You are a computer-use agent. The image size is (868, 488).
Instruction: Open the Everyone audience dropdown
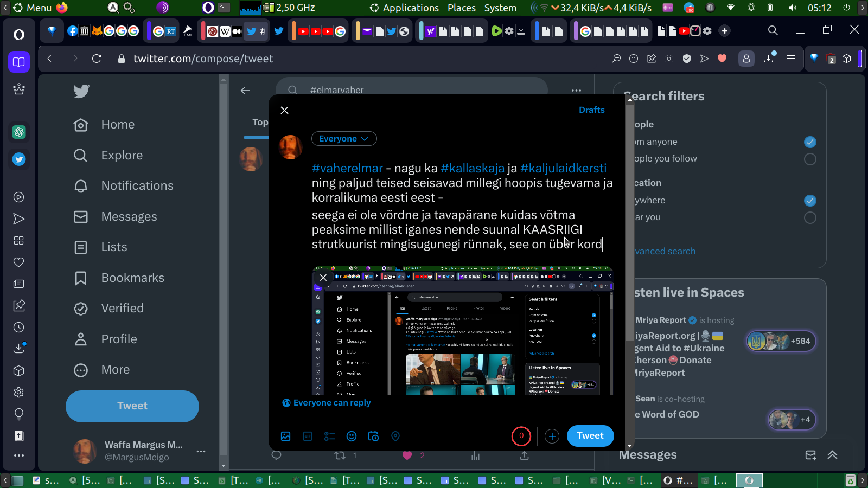(344, 139)
